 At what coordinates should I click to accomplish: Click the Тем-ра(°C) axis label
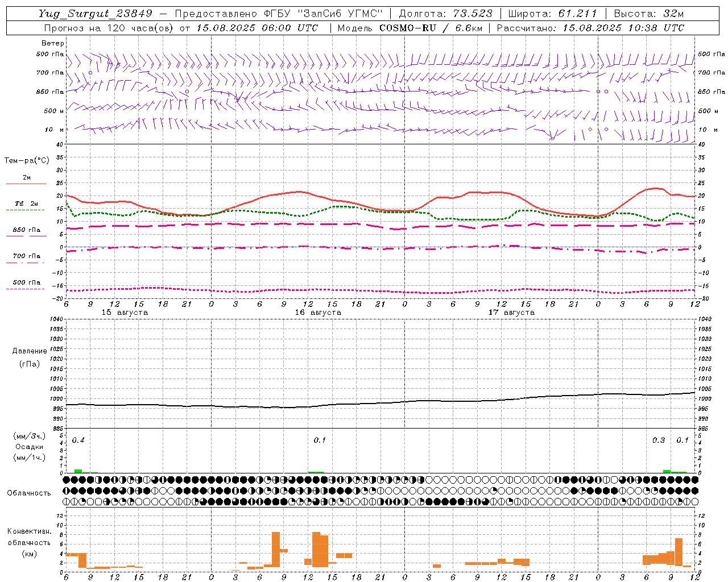[x=27, y=161]
